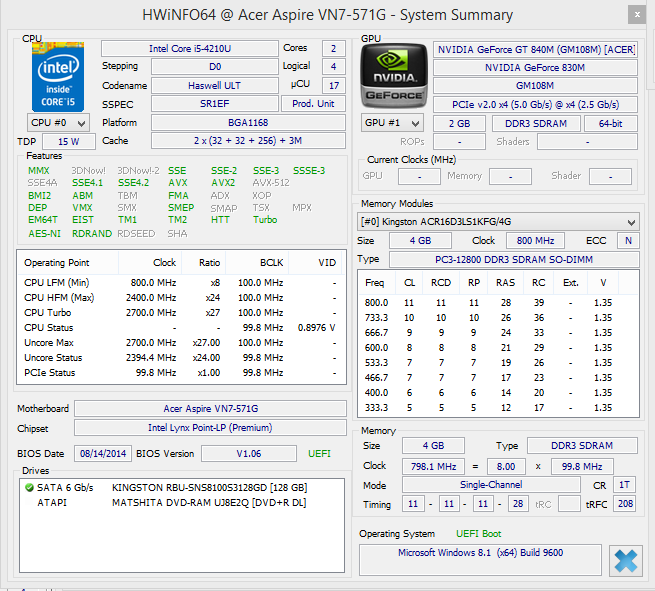Click the cache 2 x (32 + 32 + 256) + 3M field

point(248,141)
